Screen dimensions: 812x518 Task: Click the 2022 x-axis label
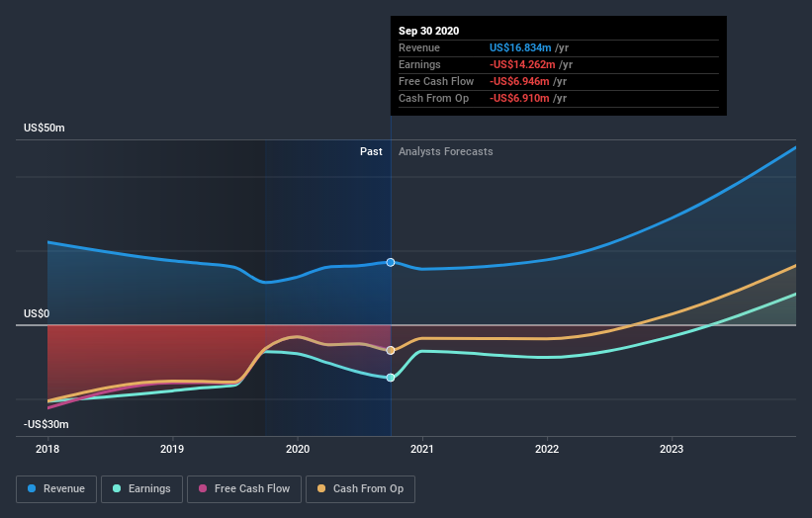point(547,449)
